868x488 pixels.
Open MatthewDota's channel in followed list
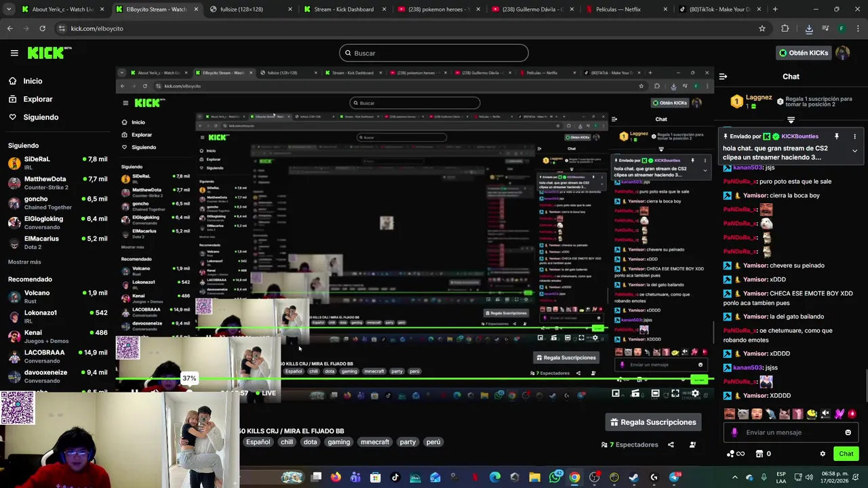[58, 182]
